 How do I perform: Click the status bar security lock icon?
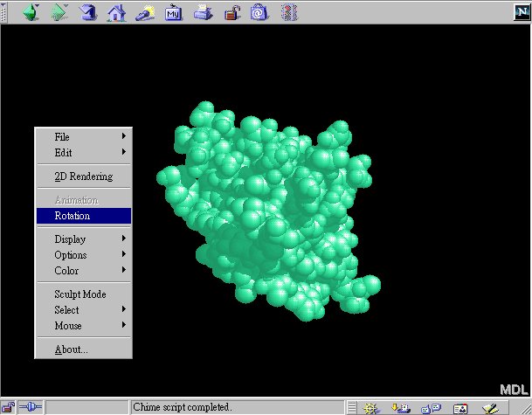point(9,407)
